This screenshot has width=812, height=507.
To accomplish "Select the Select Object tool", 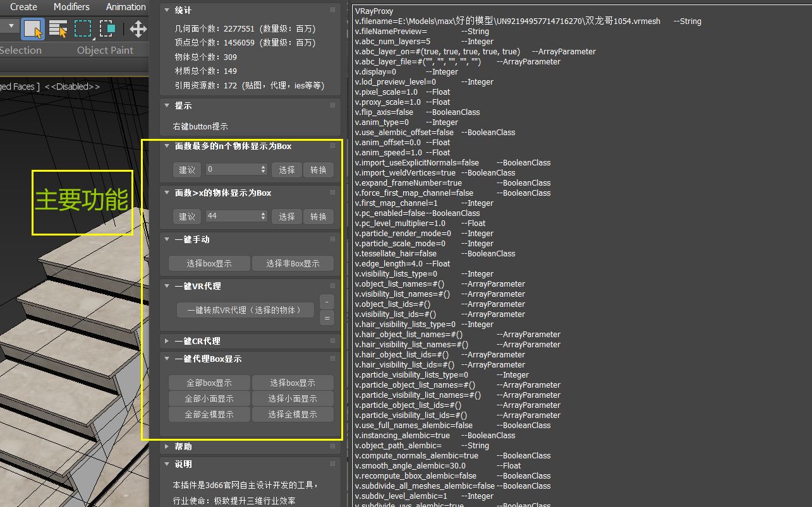I will click(33, 28).
